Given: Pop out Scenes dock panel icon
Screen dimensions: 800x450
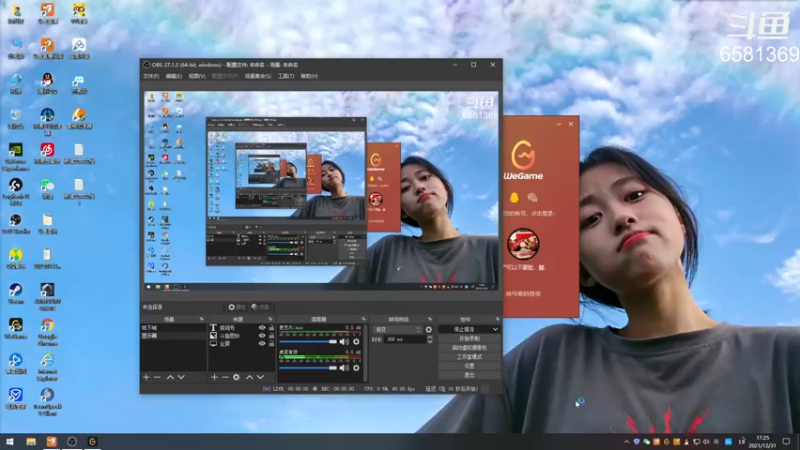Looking at the screenshot, I should 202,319.
